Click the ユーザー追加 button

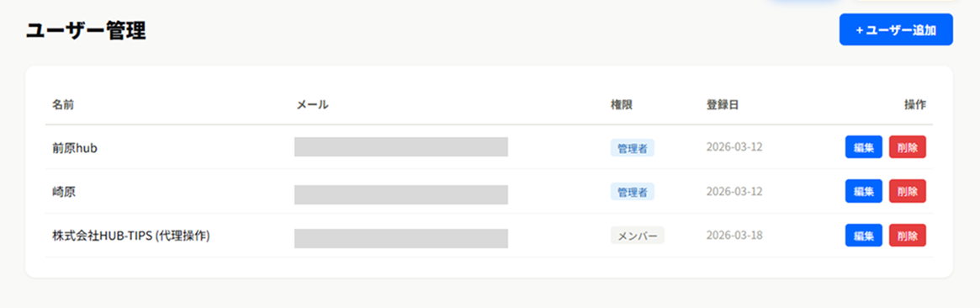click(x=896, y=30)
